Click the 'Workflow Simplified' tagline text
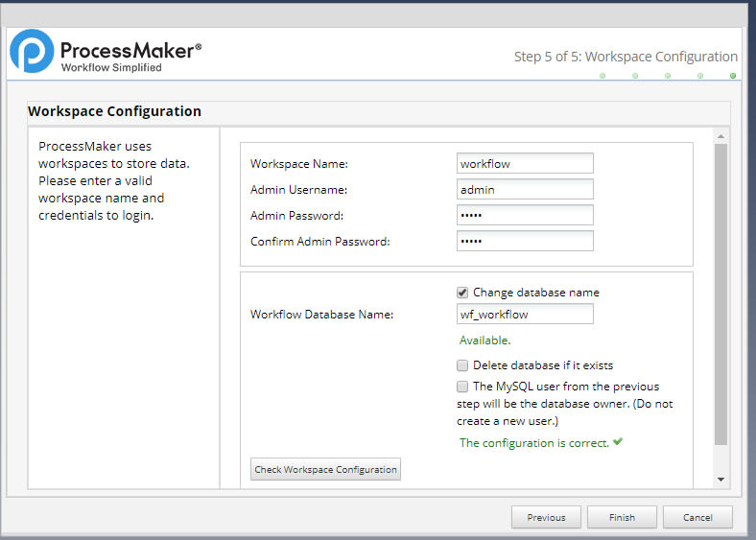The width and height of the screenshot is (756, 540). click(111, 67)
